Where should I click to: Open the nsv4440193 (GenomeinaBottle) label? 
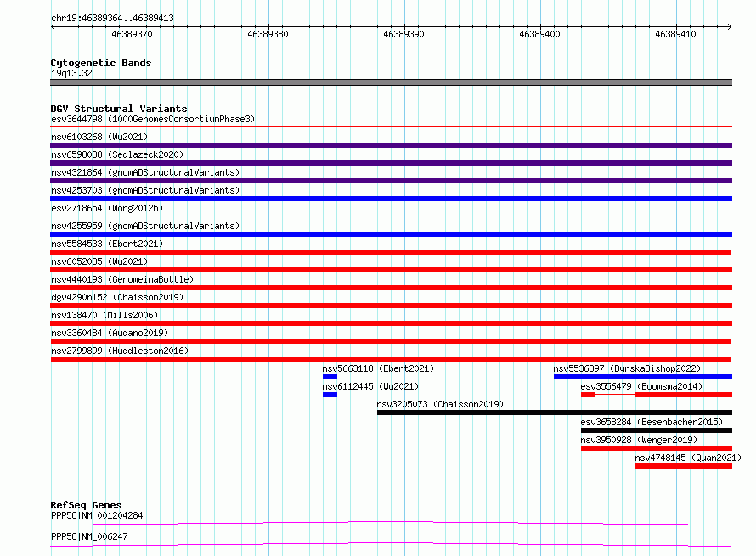coord(122,279)
